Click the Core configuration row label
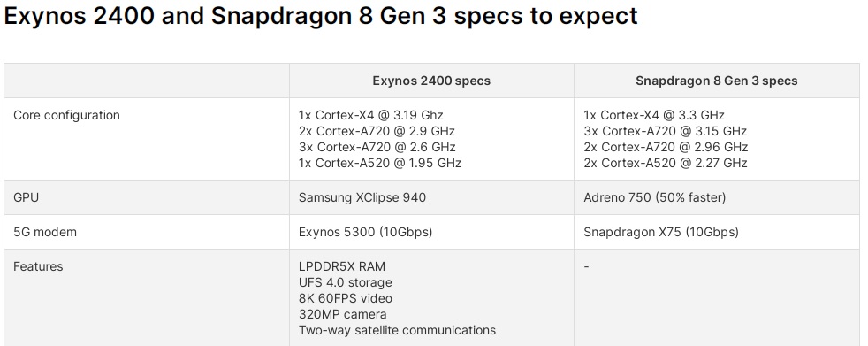The height and width of the screenshot is (346, 868). point(66,115)
